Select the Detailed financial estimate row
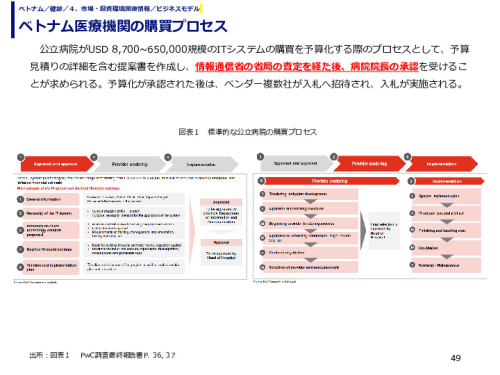Viewport: 500px width, 375px height. tap(48, 249)
